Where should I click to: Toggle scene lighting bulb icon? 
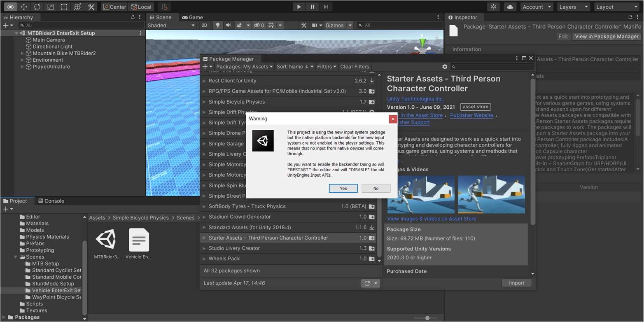point(218,25)
